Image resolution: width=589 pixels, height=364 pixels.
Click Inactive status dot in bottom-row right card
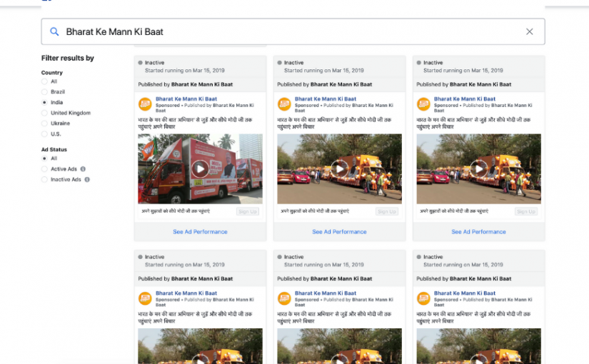tap(419, 257)
